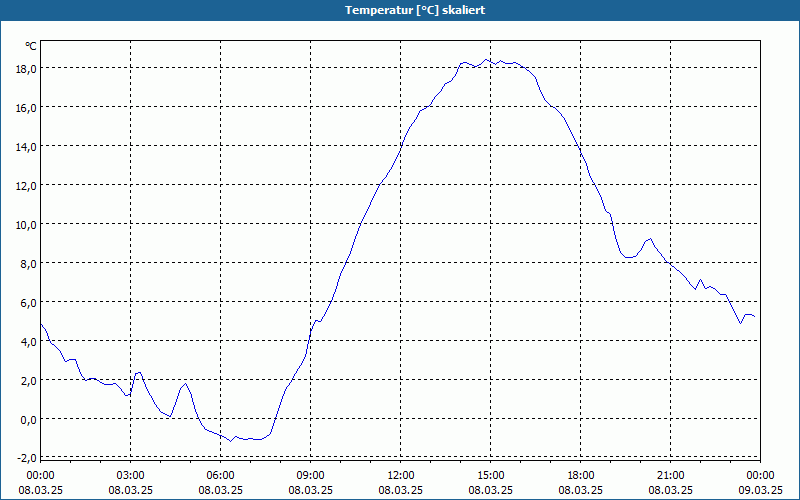Viewport: 800px width, 500px height.
Task: Click the 09:00 time axis label
Action: 311,476
